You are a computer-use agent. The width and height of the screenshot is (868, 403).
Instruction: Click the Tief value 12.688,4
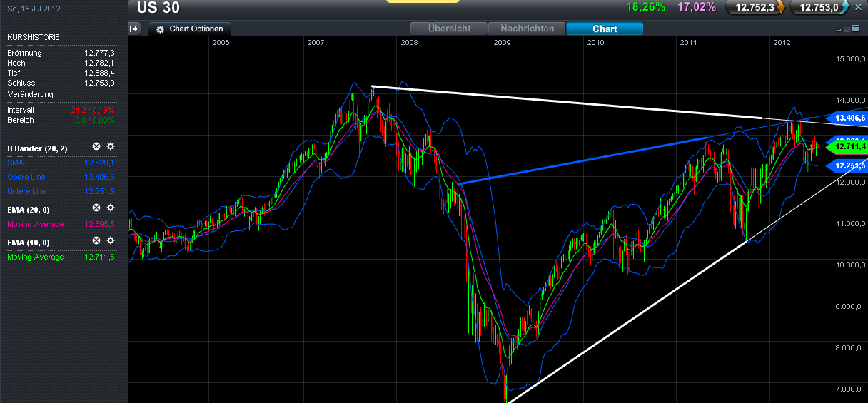pos(99,73)
